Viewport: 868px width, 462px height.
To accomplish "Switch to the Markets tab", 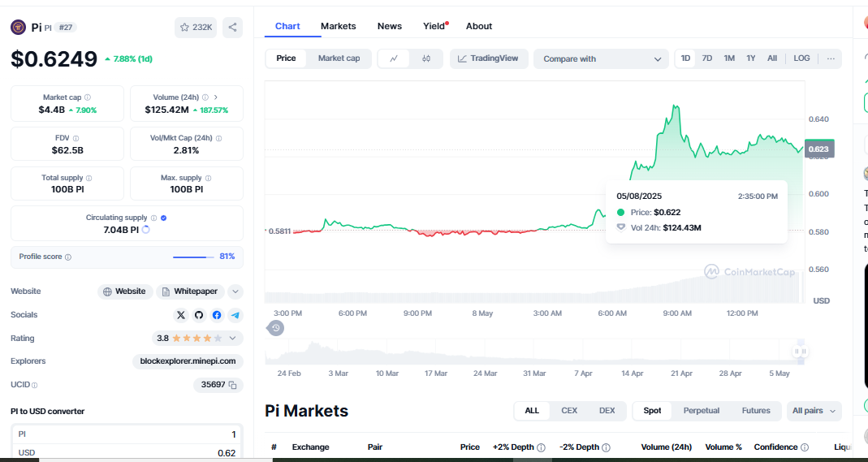I will coord(339,26).
